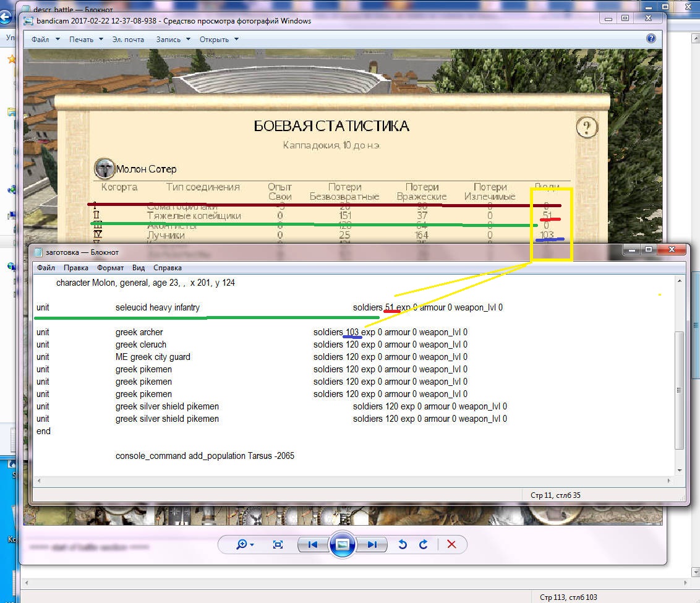
Task: Open the Формат menu in Notepad
Action: coord(111,268)
